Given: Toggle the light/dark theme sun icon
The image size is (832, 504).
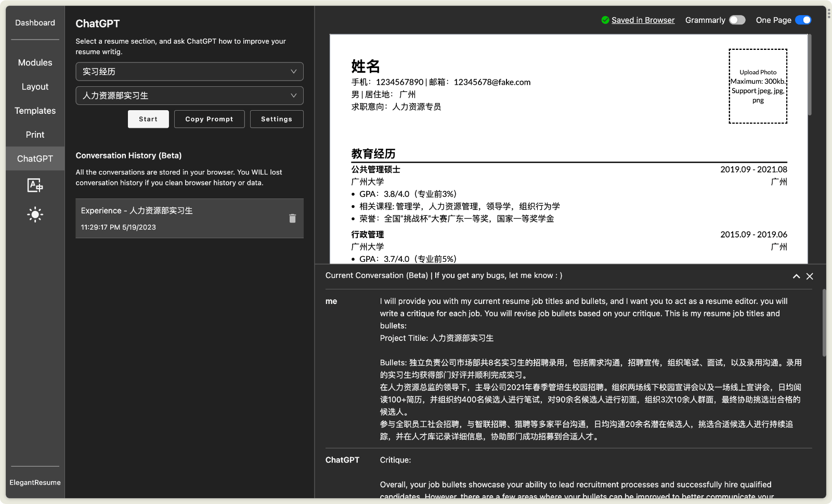Looking at the screenshot, I should click(34, 215).
